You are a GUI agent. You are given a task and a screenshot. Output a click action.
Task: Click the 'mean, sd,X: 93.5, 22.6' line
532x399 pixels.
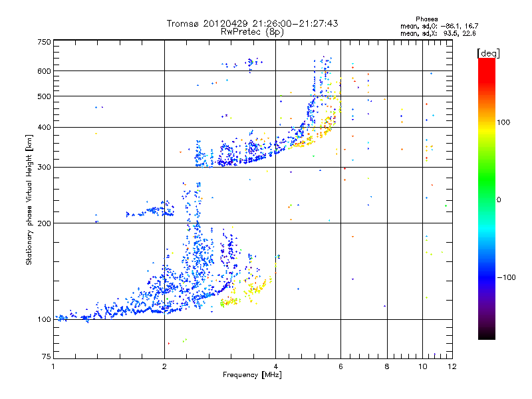(x=438, y=33)
